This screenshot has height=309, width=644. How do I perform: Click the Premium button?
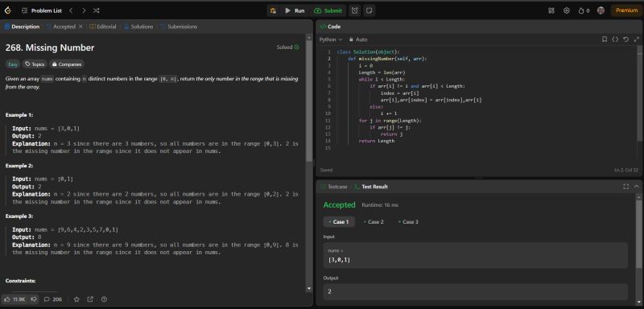[x=627, y=10]
